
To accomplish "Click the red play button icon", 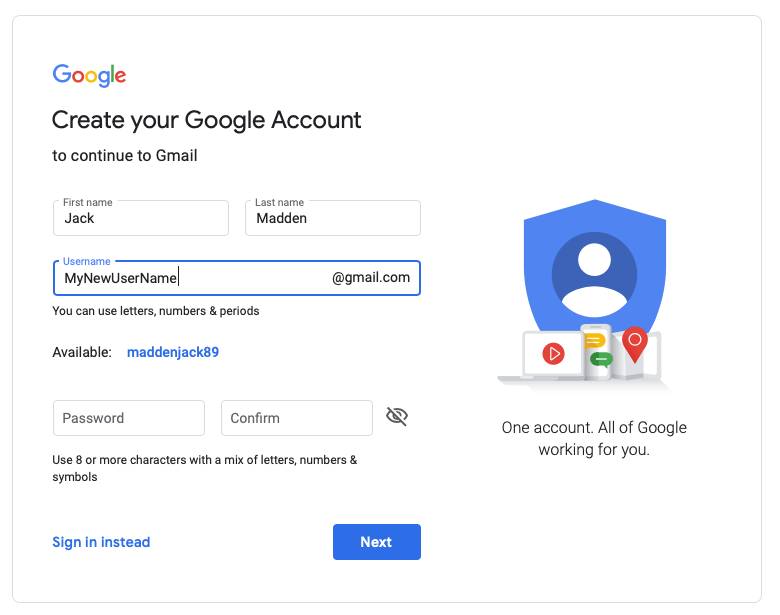I will point(553,353).
